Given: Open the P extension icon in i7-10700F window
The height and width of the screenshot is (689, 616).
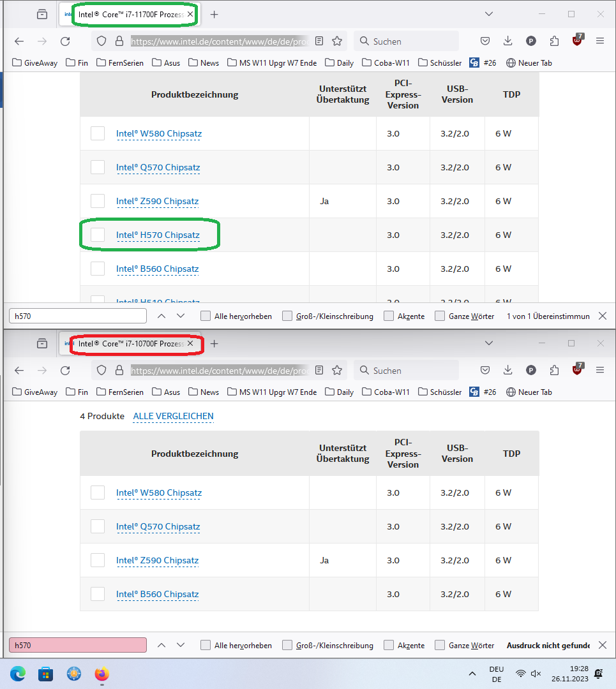Looking at the screenshot, I should pos(530,371).
